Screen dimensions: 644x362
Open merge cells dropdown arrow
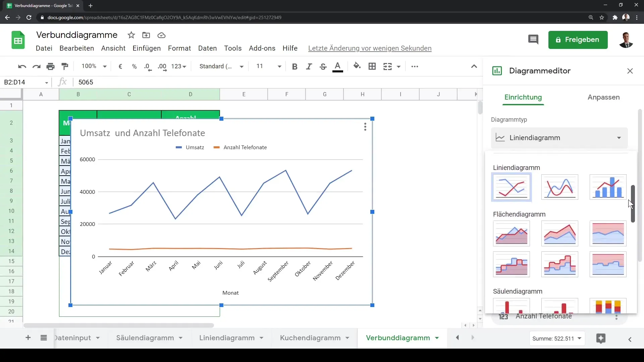tap(399, 67)
